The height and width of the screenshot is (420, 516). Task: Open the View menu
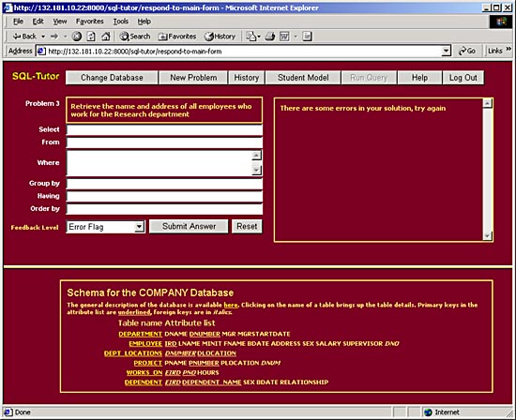[x=60, y=22]
